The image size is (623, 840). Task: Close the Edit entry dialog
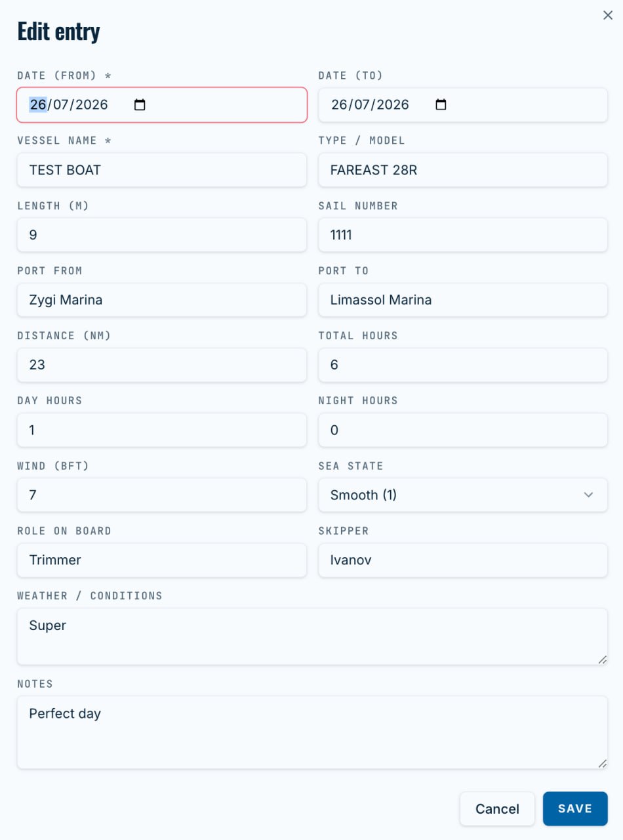(608, 15)
